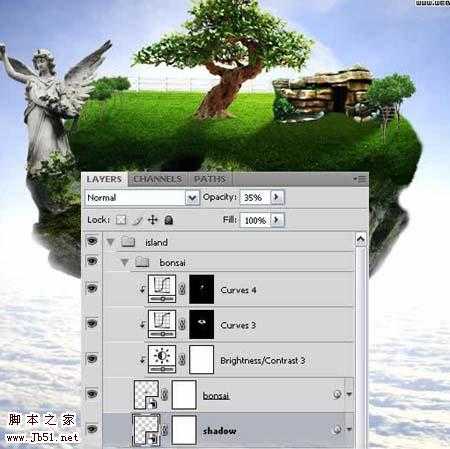
Task: Toggle lock transparent pixels
Action: click(121, 220)
